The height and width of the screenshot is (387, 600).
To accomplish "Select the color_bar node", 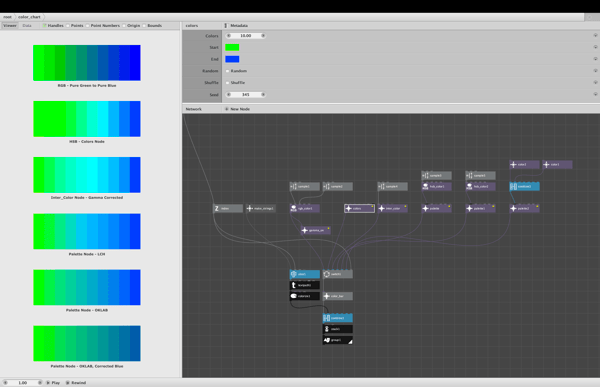I will click(x=338, y=296).
